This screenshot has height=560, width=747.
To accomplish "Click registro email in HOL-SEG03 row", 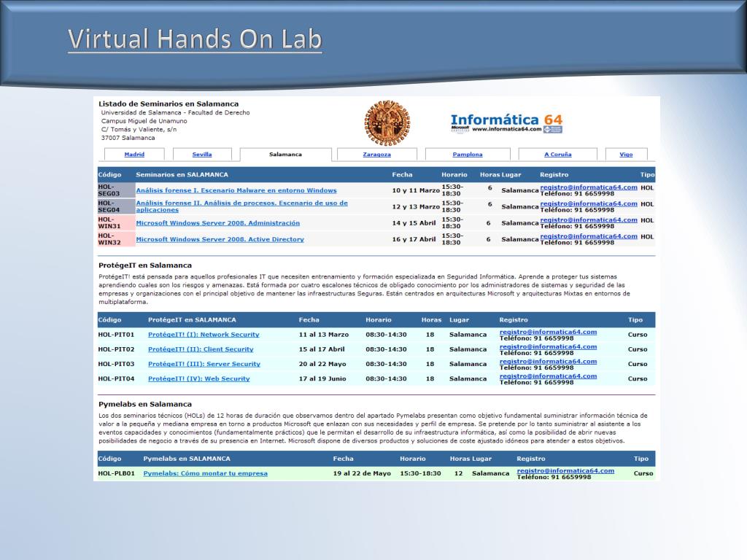I will (x=589, y=187).
